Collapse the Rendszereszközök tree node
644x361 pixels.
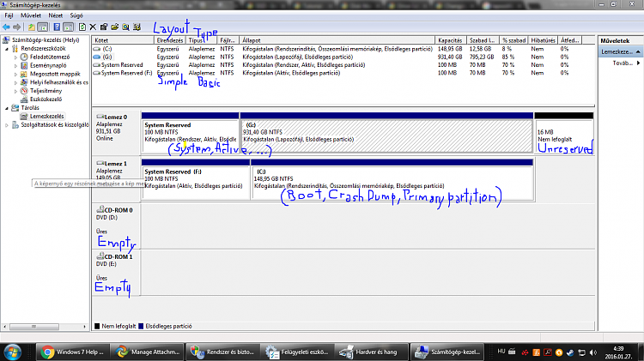(x=7, y=49)
